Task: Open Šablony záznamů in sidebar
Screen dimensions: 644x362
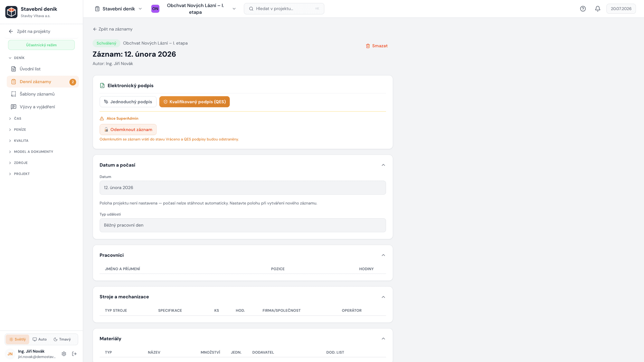Action: (43, 94)
